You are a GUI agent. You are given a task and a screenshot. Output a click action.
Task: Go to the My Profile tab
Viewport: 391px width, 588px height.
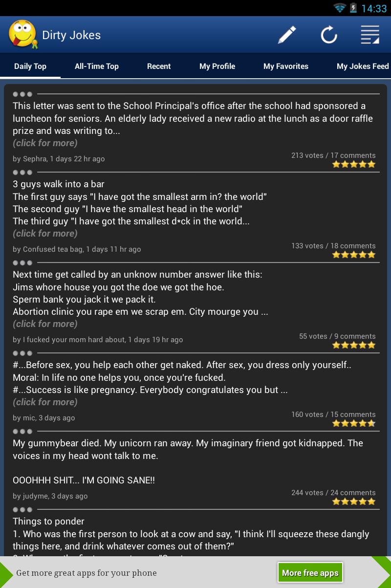pyautogui.click(x=217, y=66)
